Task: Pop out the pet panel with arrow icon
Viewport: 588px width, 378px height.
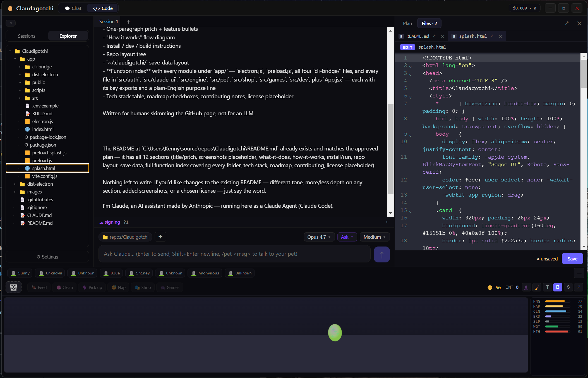Action: pyautogui.click(x=579, y=287)
